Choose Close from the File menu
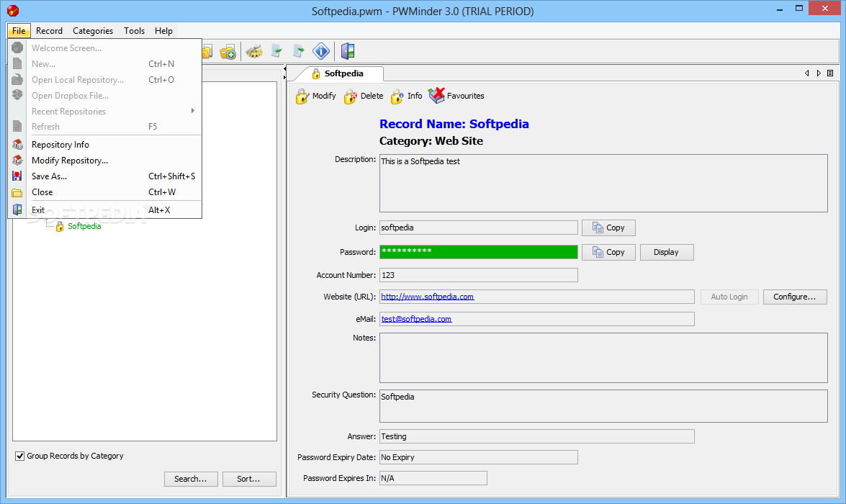 click(104, 192)
